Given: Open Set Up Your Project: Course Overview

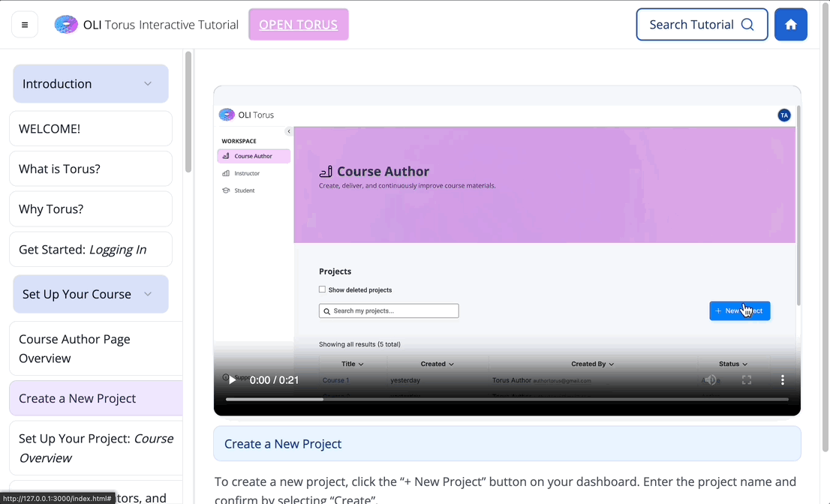Looking at the screenshot, I should pyautogui.click(x=96, y=448).
